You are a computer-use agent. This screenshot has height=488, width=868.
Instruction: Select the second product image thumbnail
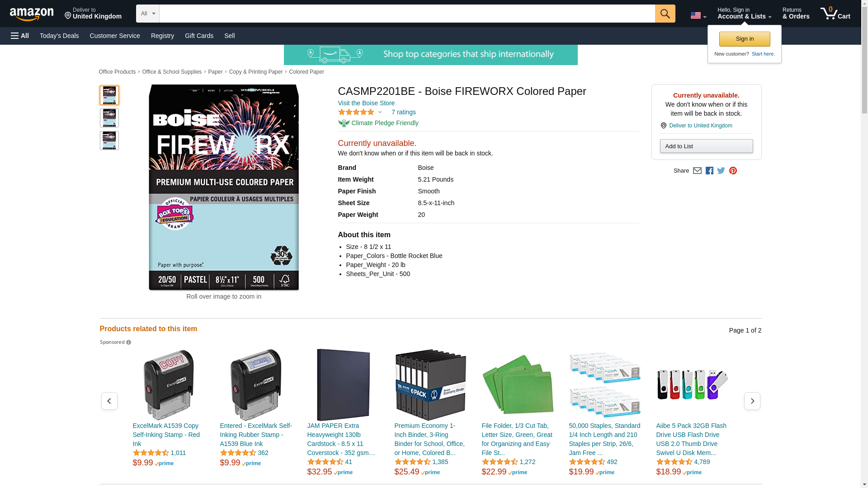tap(109, 118)
